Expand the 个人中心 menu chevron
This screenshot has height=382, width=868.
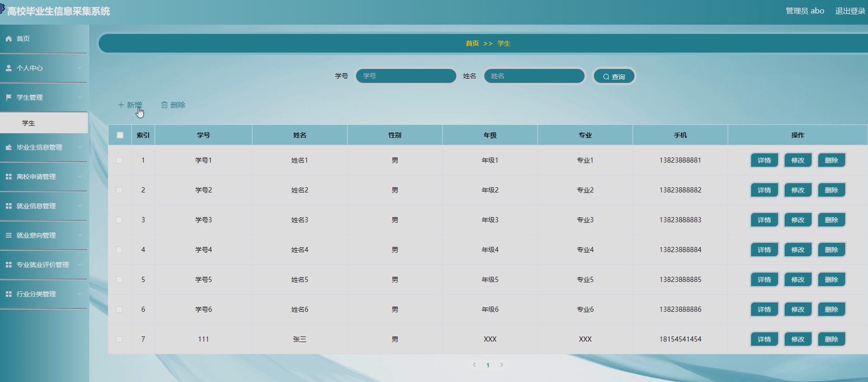[80, 68]
